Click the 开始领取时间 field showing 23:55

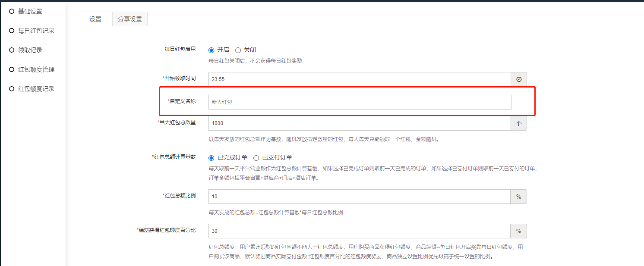pos(359,79)
